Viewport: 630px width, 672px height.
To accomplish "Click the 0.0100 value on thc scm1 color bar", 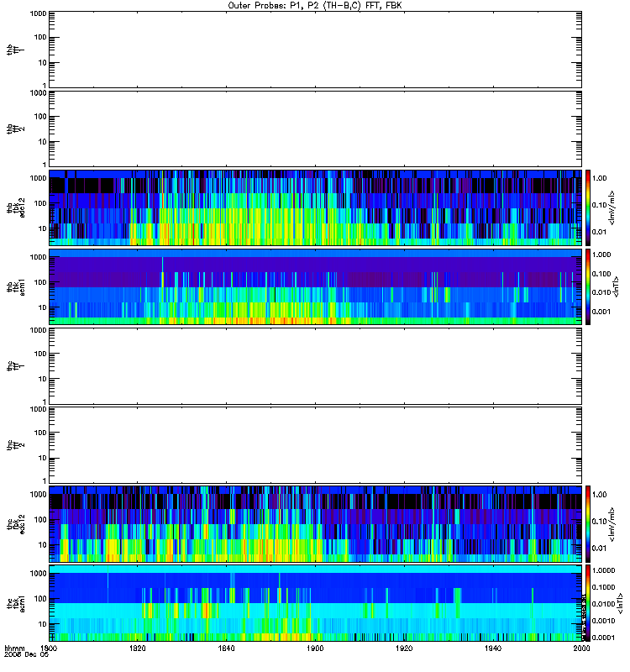I will (x=603, y=604).
